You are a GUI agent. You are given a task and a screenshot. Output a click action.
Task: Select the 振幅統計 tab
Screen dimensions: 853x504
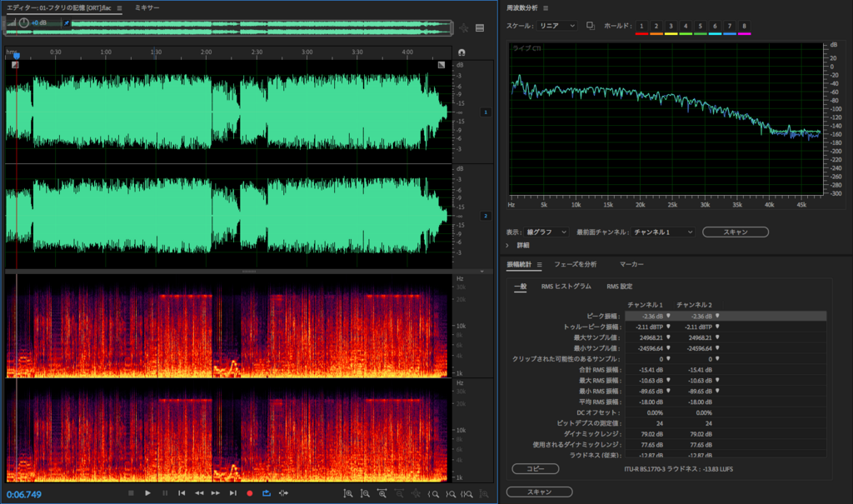(x=519, y=265)
